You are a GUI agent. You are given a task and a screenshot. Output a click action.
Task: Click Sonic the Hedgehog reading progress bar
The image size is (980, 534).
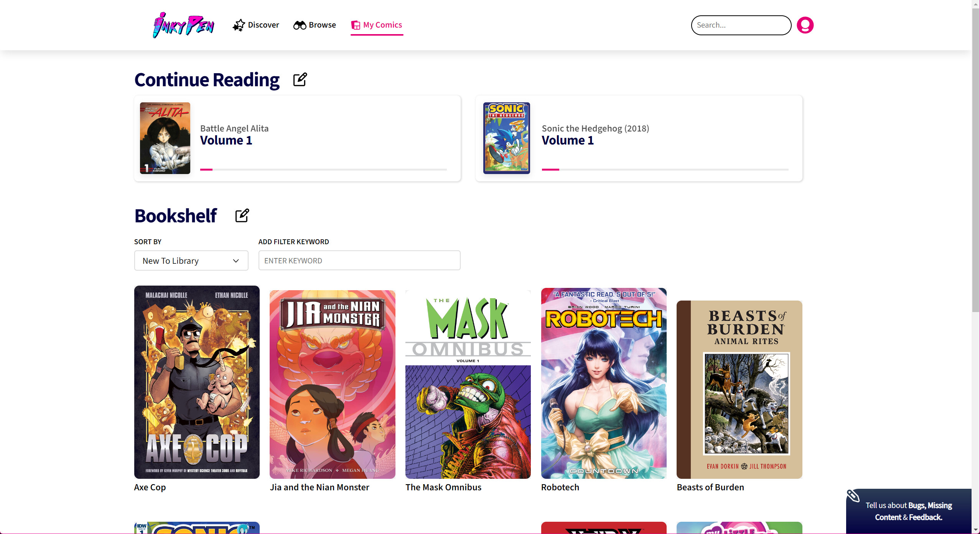pyautogui.click(x=665, y=169)
